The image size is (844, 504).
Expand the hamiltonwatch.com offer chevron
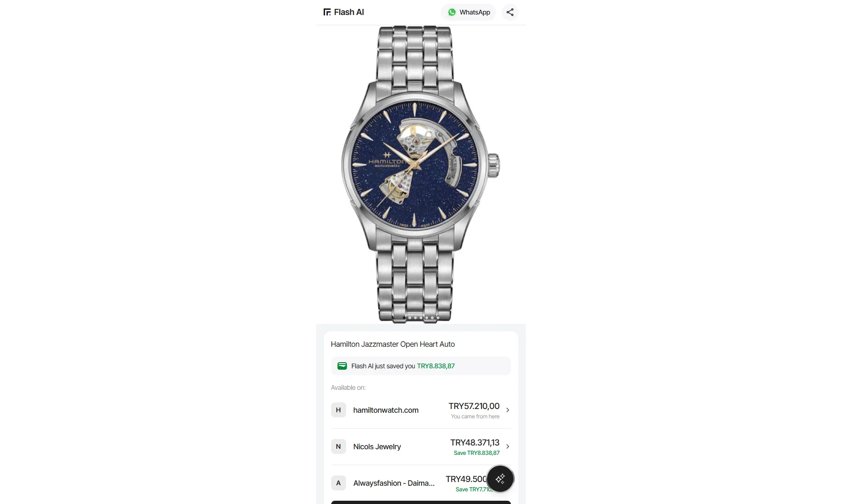[508, 410]
